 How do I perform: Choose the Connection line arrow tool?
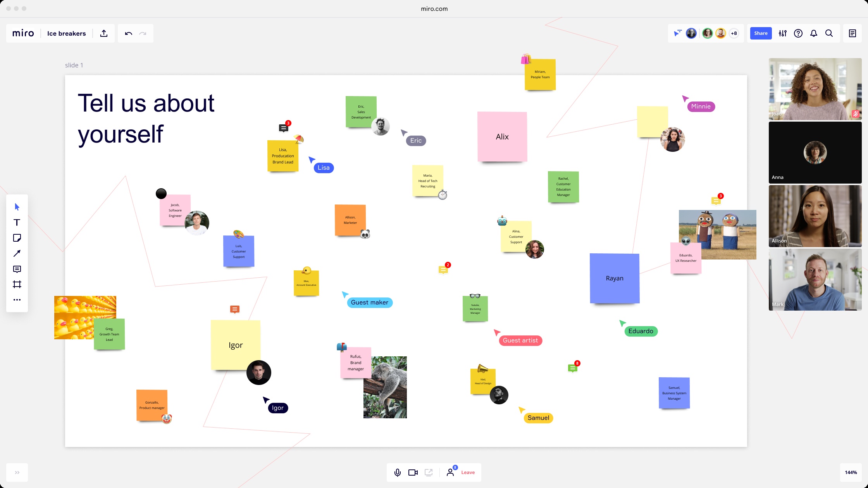pyautogui.click(x=17, y=253)
